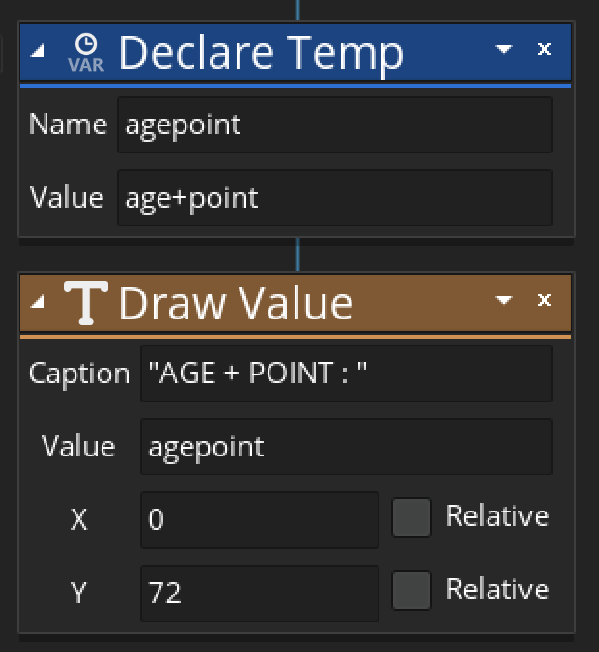Select the Declare Temp title bar
599x652 pixels.
296,52
